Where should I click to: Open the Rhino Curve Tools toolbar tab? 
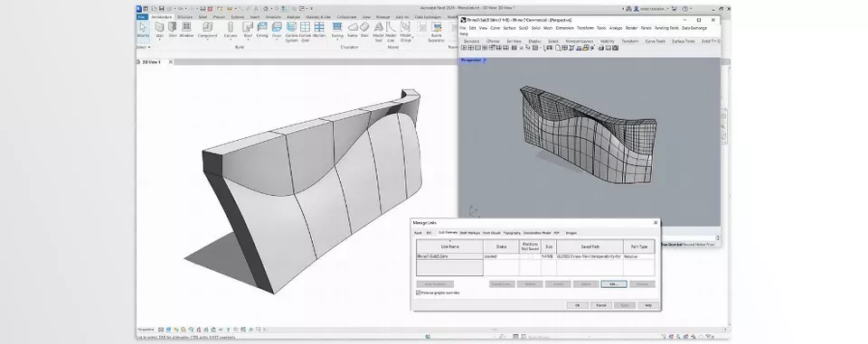pyautogui.click(x=655, y=41)
